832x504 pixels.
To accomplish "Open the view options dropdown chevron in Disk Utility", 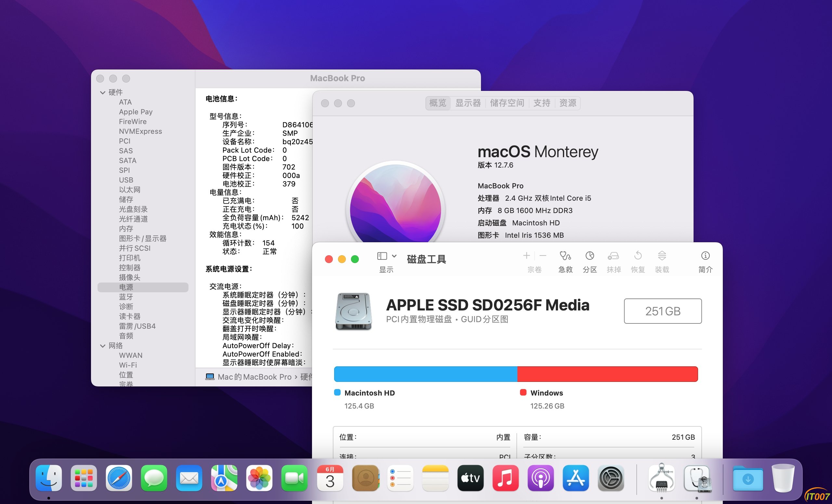I will (394, 256).
